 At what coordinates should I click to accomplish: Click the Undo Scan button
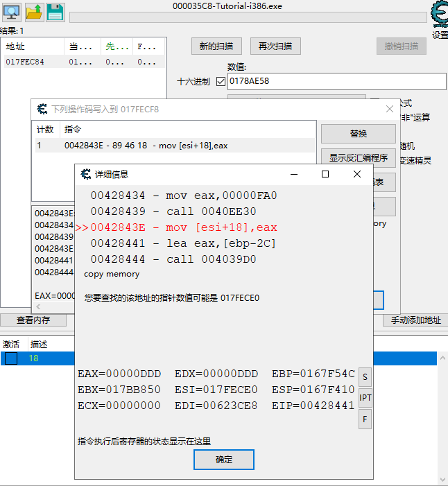tap(401, 46)
